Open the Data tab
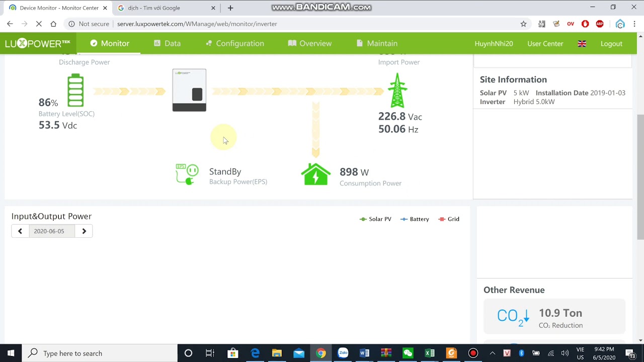644x362 pixels. coord(167,43)
